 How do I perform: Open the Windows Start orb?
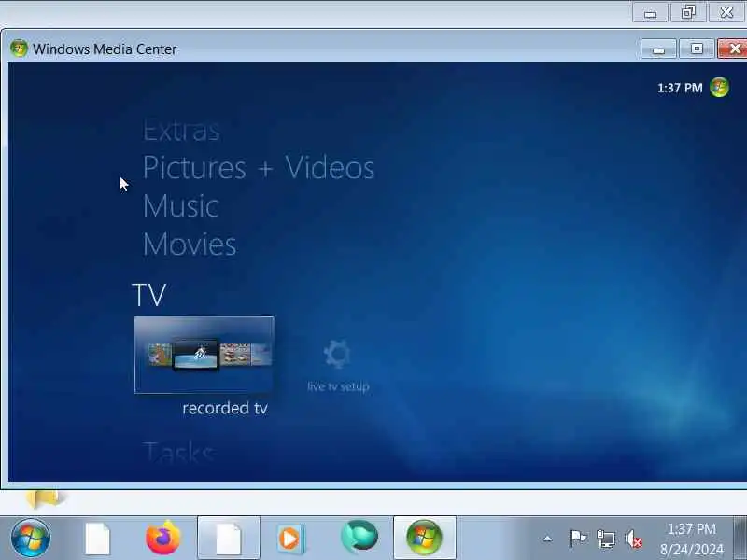click(x=31, y=539)
